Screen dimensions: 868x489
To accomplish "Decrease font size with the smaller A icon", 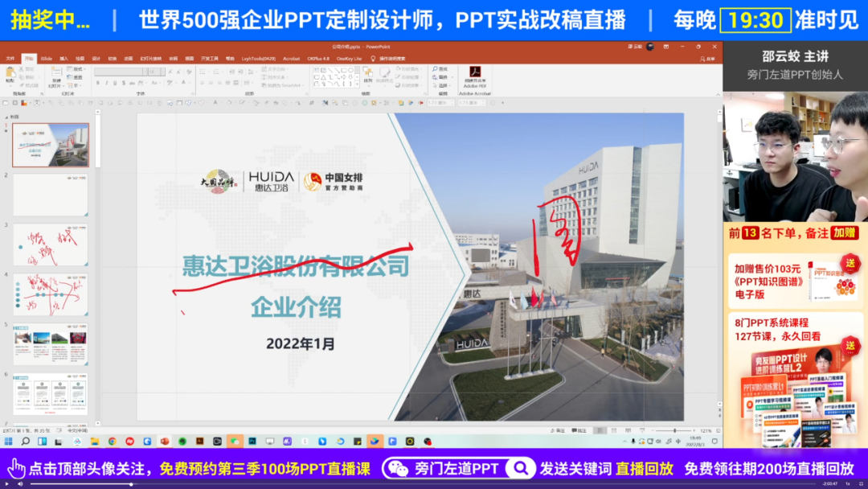I will click(x=178, y=72).
